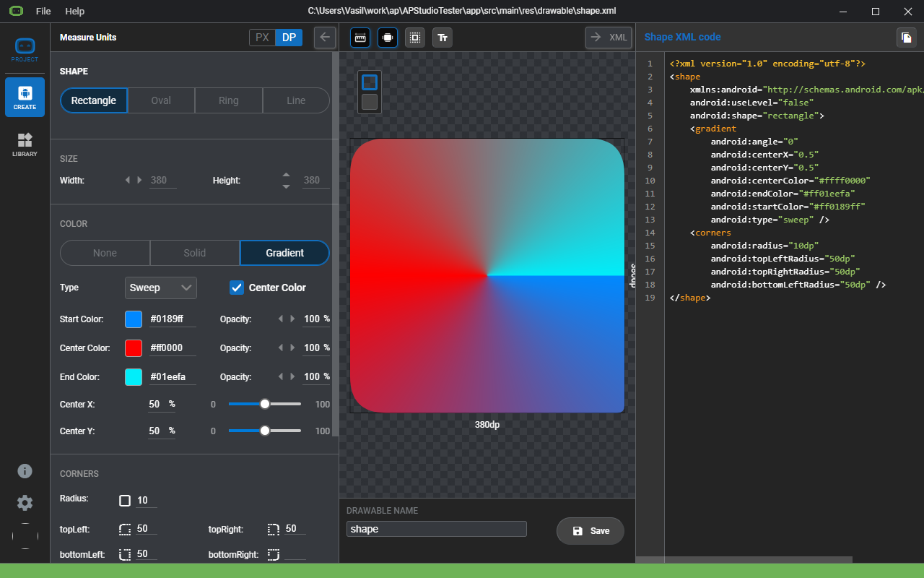This screenshot has width=924, height=578.
Task: Toggle the ruler measurement icon
Action: coord(359,38)
